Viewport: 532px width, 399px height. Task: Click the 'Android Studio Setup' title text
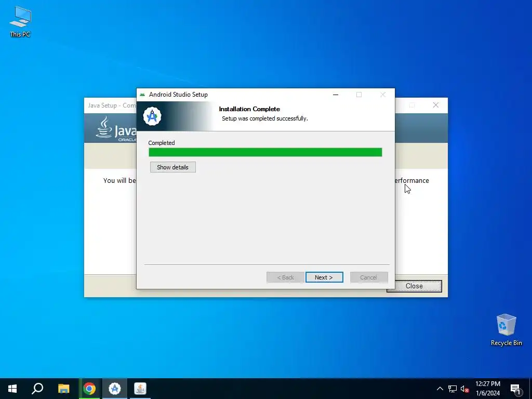click(179, 95)
